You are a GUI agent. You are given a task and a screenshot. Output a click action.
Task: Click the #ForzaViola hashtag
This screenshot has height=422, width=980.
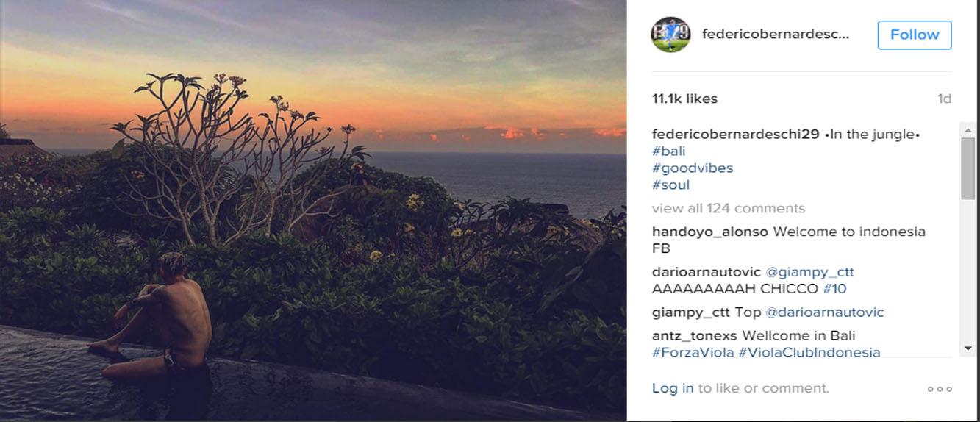(x=693, y=352)
